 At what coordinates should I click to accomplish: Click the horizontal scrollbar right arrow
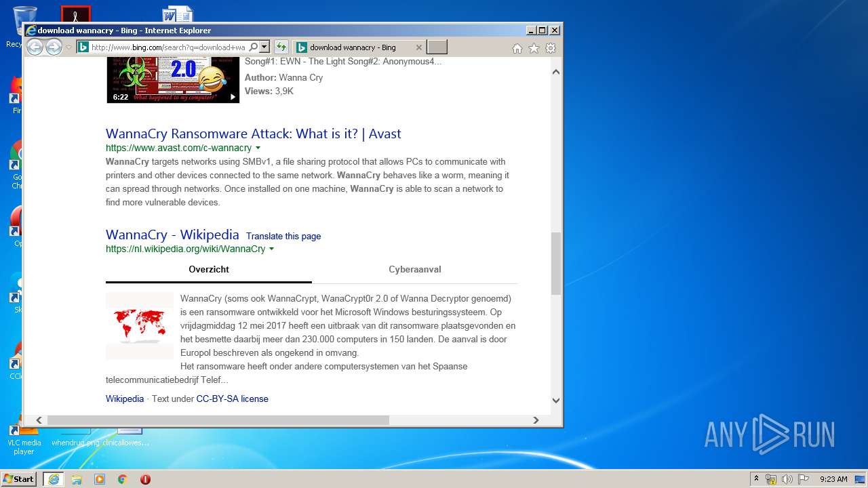pyautogui.click(x=536, y=420)
